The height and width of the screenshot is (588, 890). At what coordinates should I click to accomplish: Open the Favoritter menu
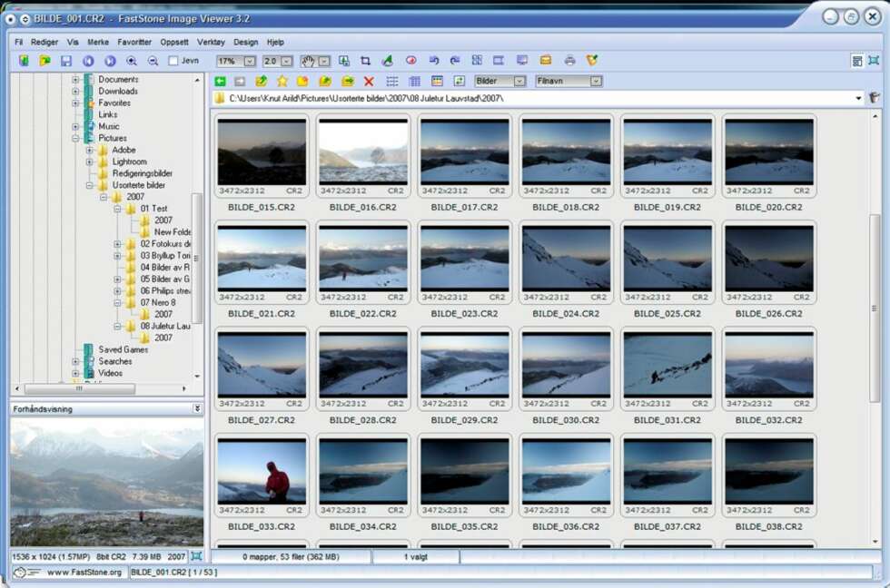(x=134, y=42)
